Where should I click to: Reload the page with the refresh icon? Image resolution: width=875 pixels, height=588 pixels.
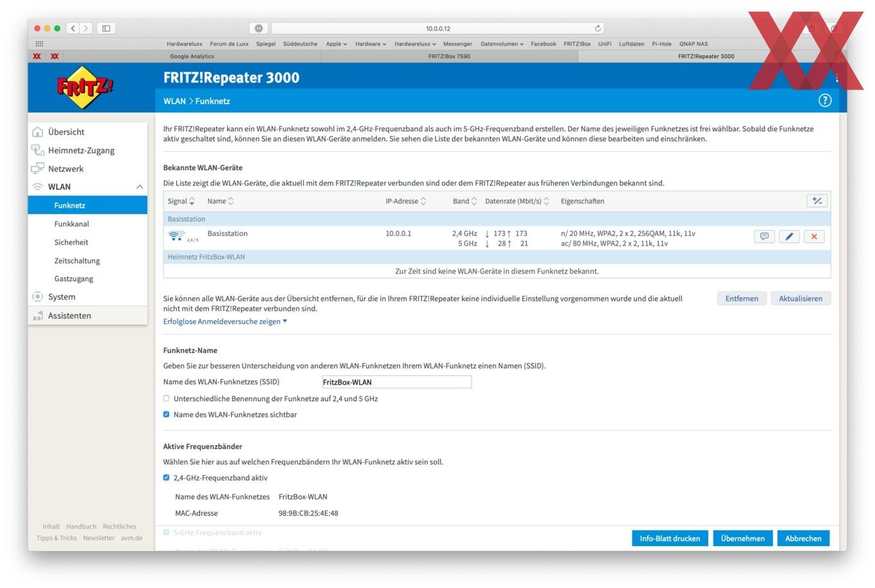coord(598,28)
